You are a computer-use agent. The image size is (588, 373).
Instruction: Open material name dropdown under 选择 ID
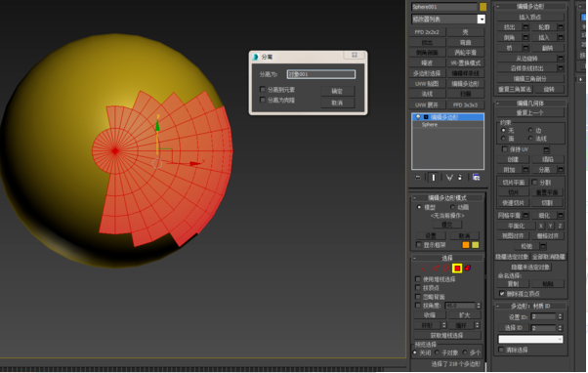click(530, 339)
